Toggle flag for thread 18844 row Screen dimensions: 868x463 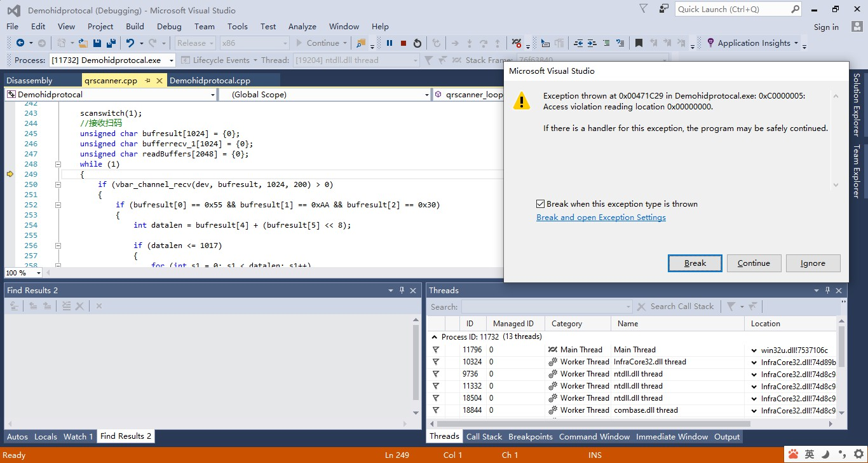(x=436, y=410)
